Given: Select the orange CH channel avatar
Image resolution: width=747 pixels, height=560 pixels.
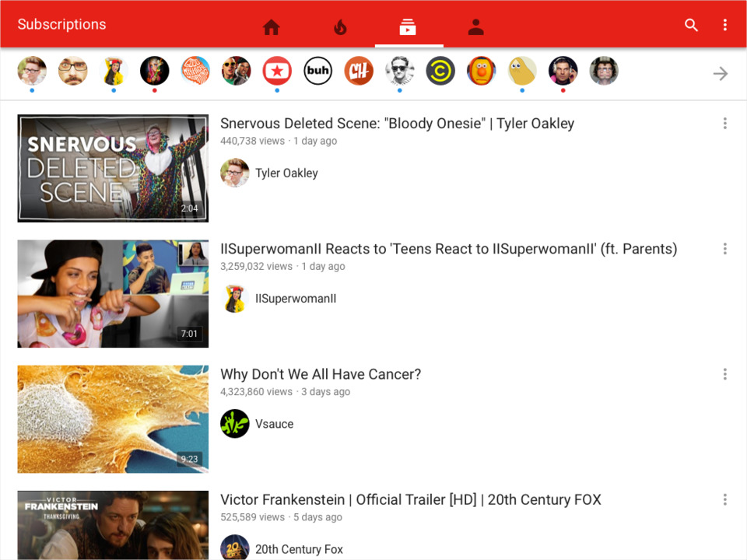Looking at the screenshot, I should 359,71.
